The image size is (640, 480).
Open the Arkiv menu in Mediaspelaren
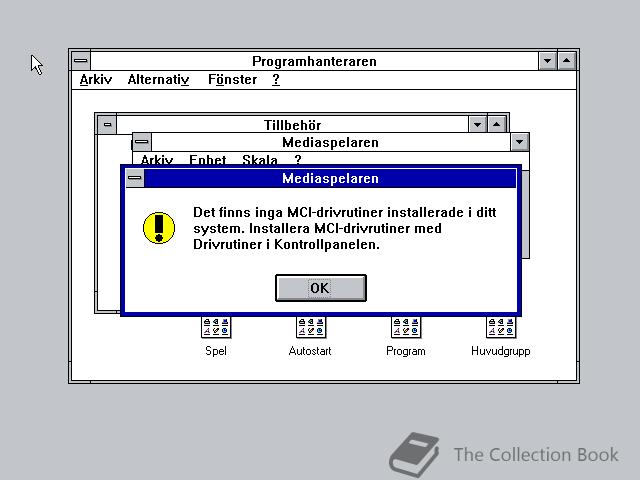(x=157, y=160)
